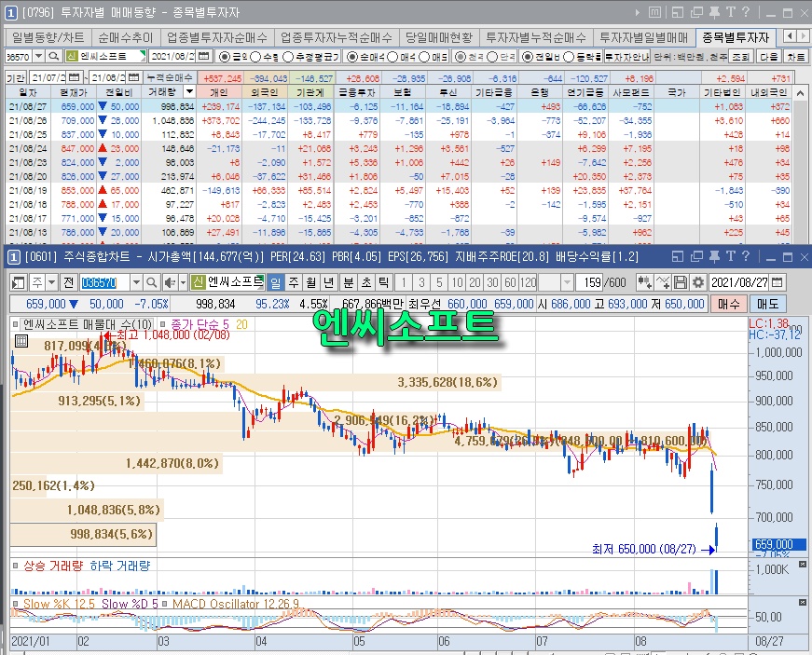Click pin icon in chart window 0601 title bar
The height and width of the screenshot is (655, 812).
(x=714, y=256)
